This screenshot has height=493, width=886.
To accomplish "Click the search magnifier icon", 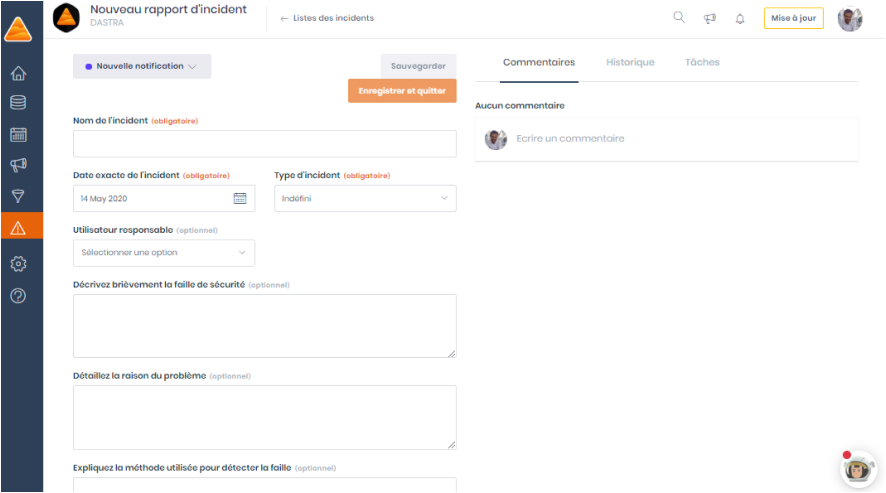I will coord(679,18).
